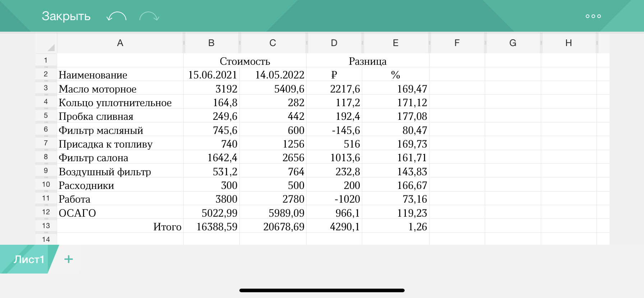Select column F header
This screenshot has width=644, height=298.
tap(457, 43)
